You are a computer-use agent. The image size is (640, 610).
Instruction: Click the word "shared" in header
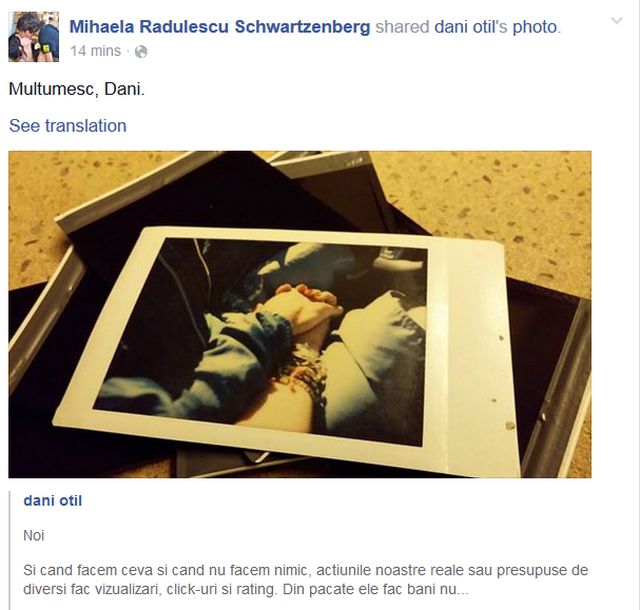[x=402, y=27]
